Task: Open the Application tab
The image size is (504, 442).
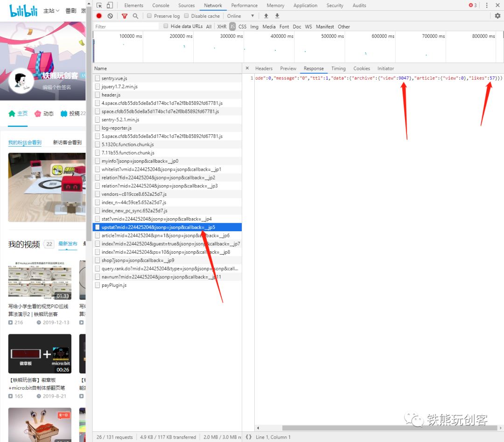Action: tap(305, 6)
